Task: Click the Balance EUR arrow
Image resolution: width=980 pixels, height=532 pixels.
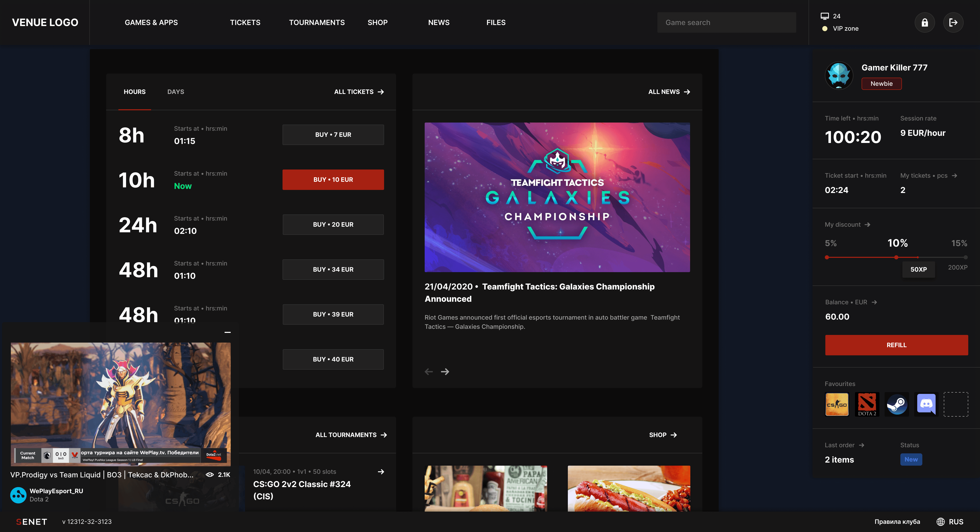Action: [x=874, y=302]
